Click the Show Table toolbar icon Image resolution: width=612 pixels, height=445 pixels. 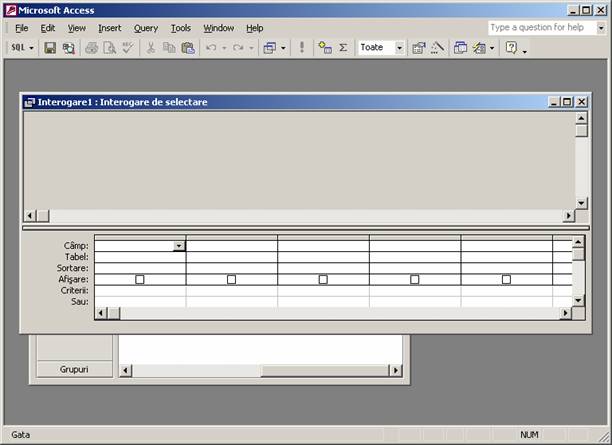click(x=325, y=47)
